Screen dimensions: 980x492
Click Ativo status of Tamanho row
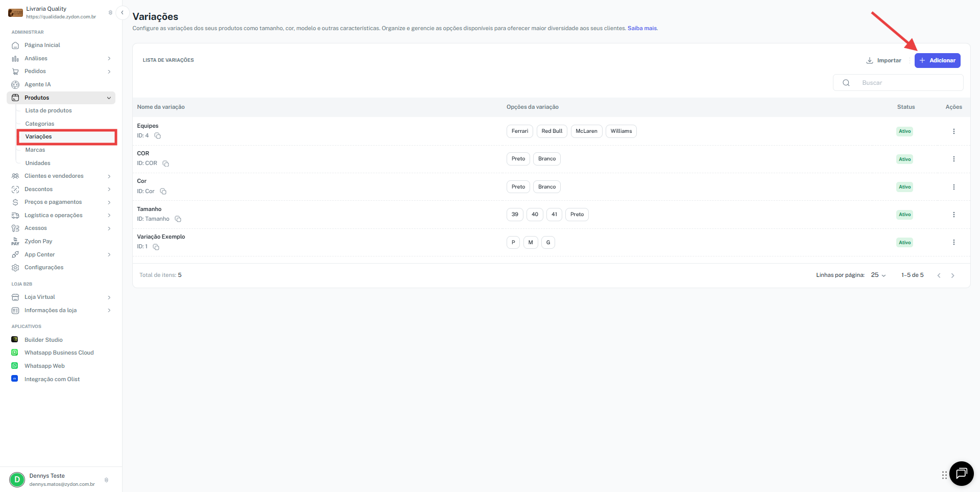[x=904, y=215]
